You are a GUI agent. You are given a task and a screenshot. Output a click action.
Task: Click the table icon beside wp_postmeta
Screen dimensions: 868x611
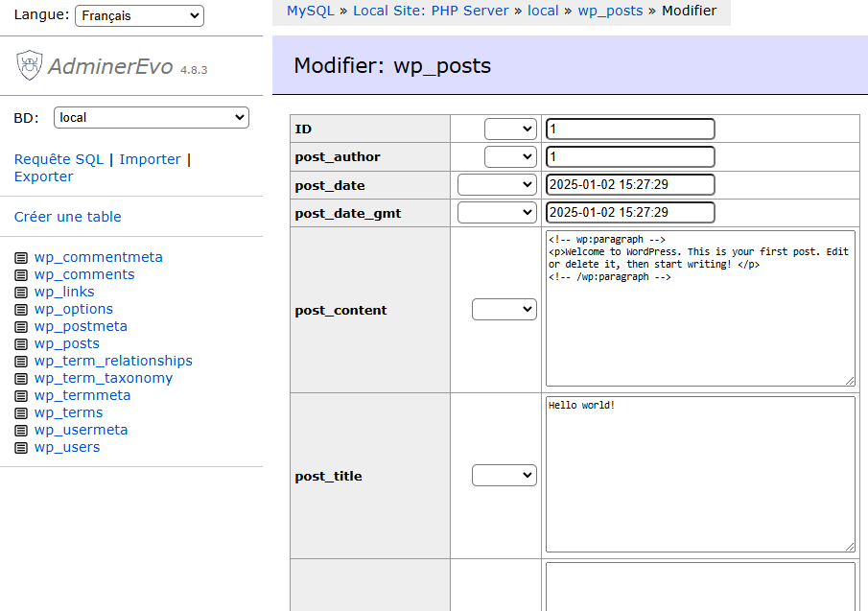[21, 327]
